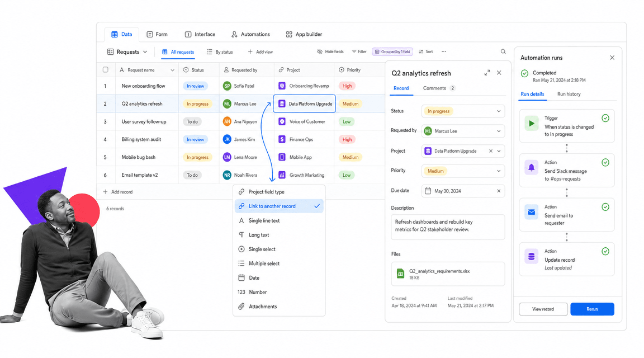The height and width of the screenshot is (358, 644).
Task: Click the Onboarding Revamp project icon
Action: click(x=282, y=86)
